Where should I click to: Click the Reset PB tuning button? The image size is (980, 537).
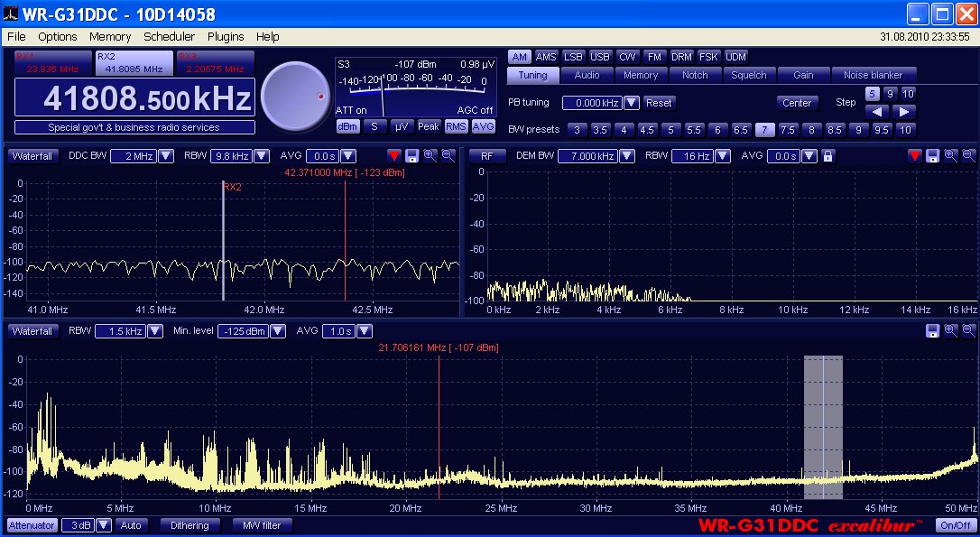(x=659, y=103)
